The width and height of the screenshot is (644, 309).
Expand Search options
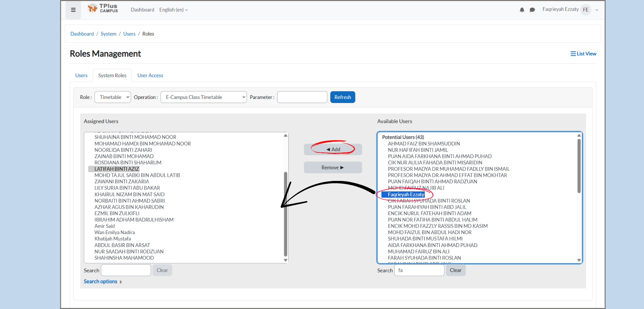coord(103,282)
